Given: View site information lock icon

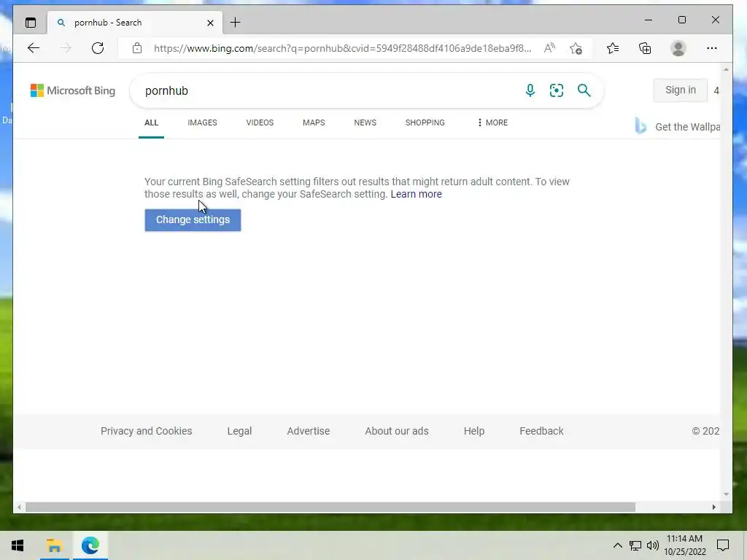Looking at the screenshot, I should (x=137, y=48).
